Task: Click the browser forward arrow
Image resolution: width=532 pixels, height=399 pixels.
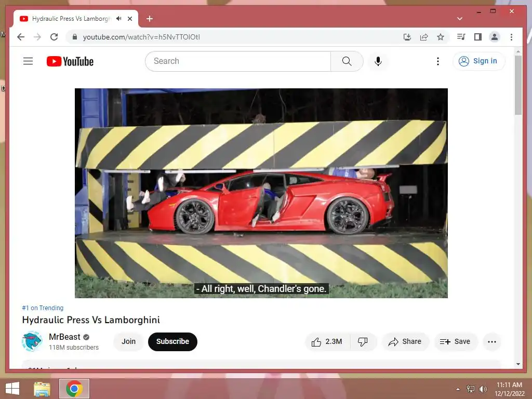Action: coord(37,37)
